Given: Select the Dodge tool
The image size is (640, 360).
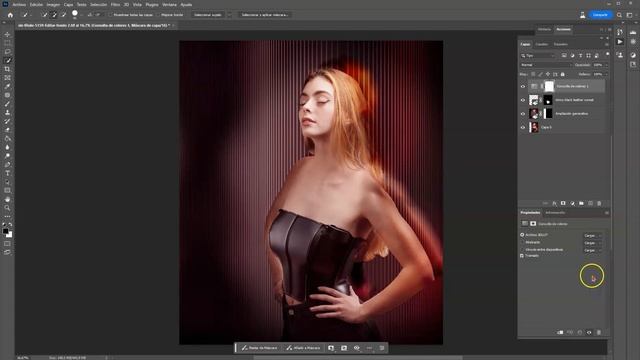Looking at the screenshot, I should [7, 156].
